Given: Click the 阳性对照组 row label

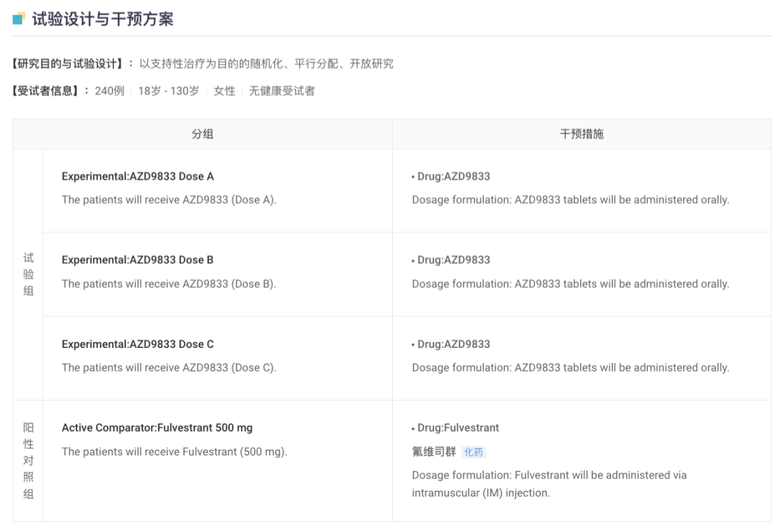Looking at the screenshot, I should point(28,461).
